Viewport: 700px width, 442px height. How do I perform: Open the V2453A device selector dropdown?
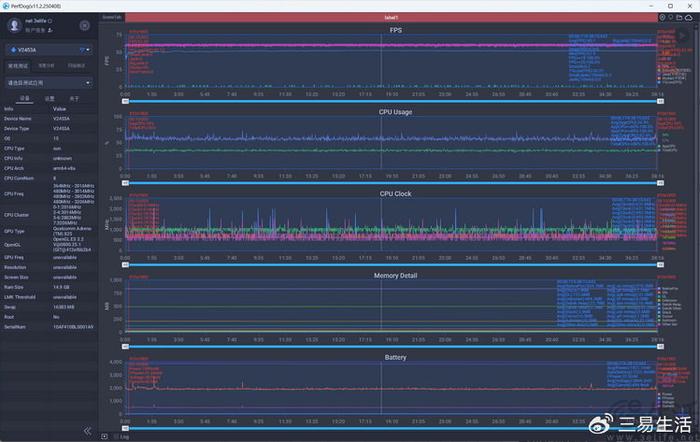[49, 50]
